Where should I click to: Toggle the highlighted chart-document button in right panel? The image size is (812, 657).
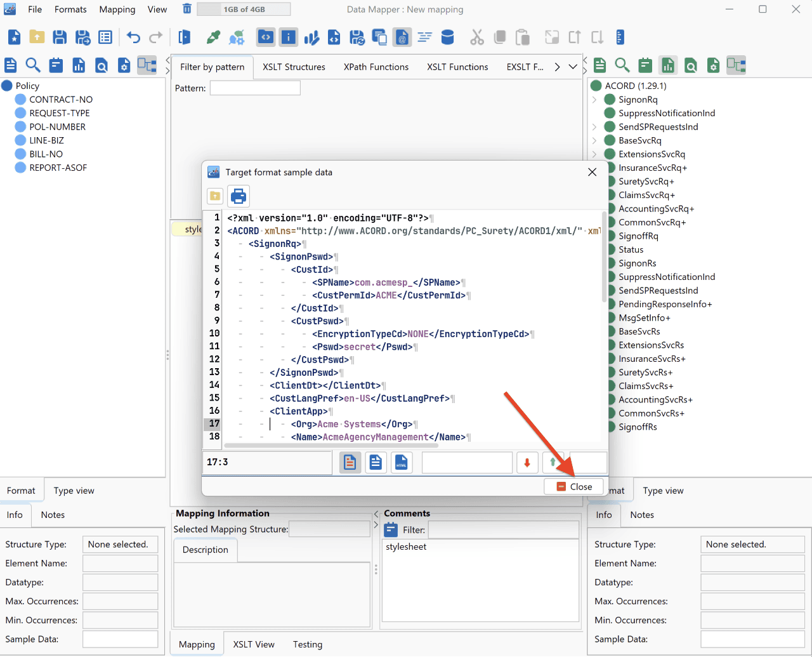click(x=668, y=65)
